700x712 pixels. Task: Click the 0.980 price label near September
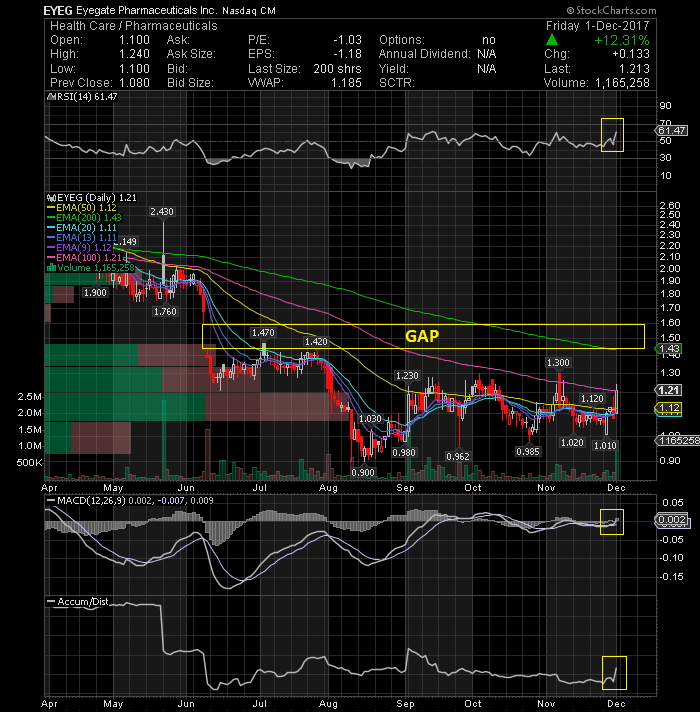coord(404,453)
